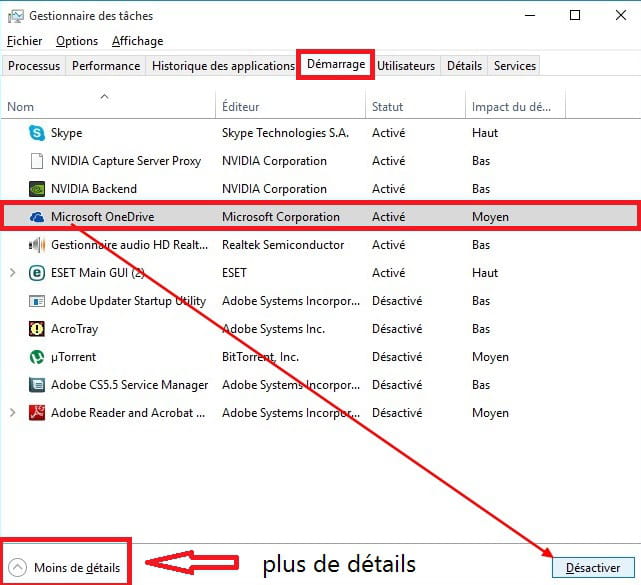
Task: Click the NVIDIA Backend green icon
Action: pyautogui.click(x=37, y=189)
